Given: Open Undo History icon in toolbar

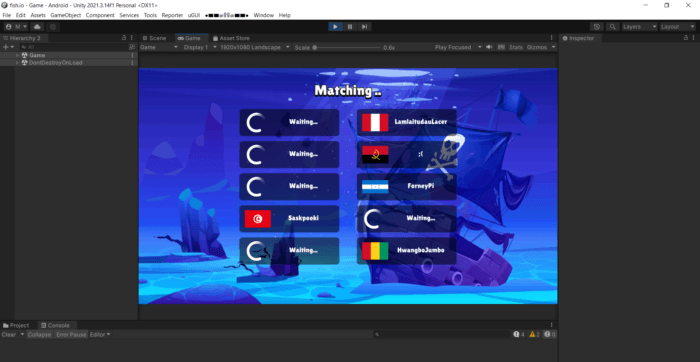Looking at the screenshot, I should pyautogui.click(x=597, y=27).
